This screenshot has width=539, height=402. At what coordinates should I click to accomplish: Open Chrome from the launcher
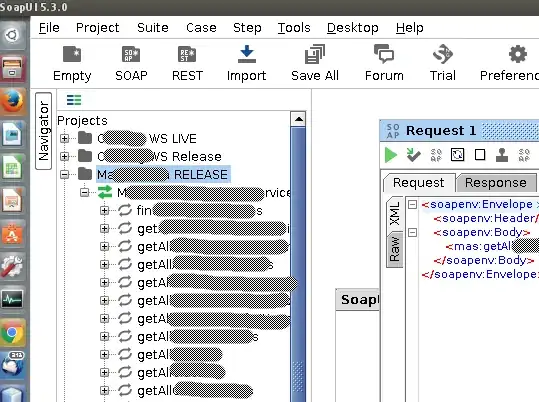12,333
